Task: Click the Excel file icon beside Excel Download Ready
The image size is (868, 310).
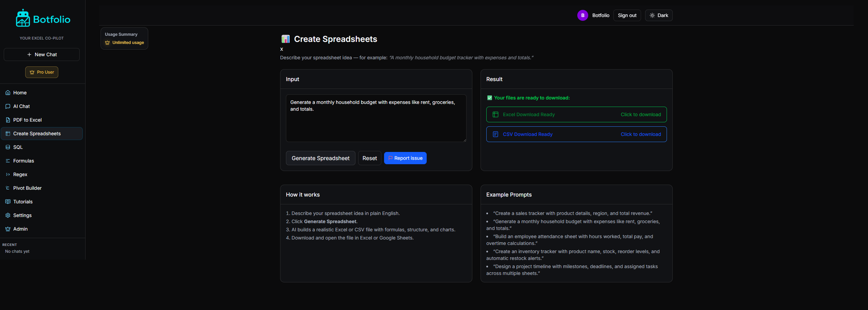Action: click(495, 114)
